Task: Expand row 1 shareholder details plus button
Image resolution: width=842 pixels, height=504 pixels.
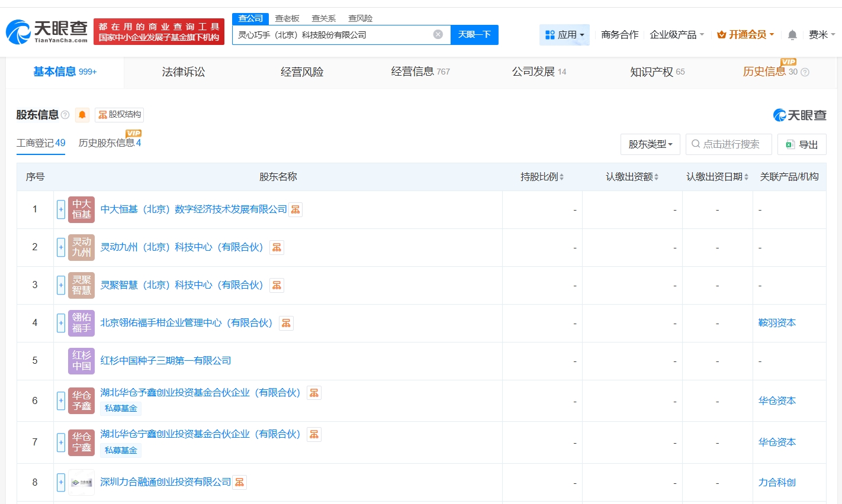Action: 61,209
